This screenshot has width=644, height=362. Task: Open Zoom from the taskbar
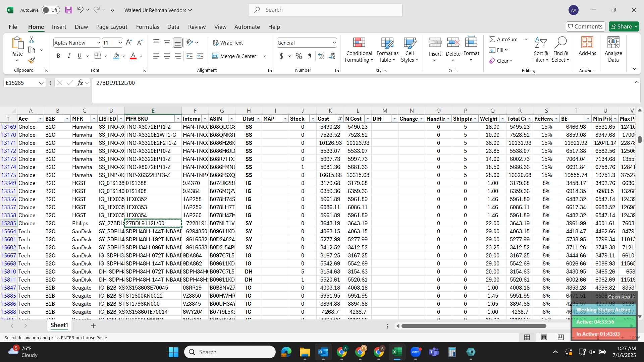click(416, 352)
